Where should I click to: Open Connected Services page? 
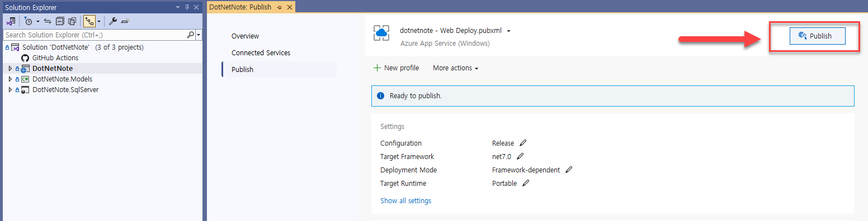coord(261,53)
